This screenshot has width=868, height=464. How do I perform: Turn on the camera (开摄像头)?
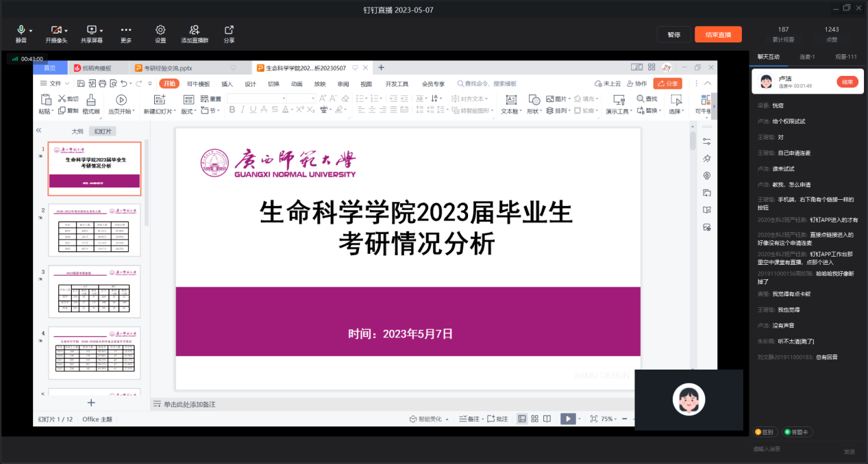55,30
